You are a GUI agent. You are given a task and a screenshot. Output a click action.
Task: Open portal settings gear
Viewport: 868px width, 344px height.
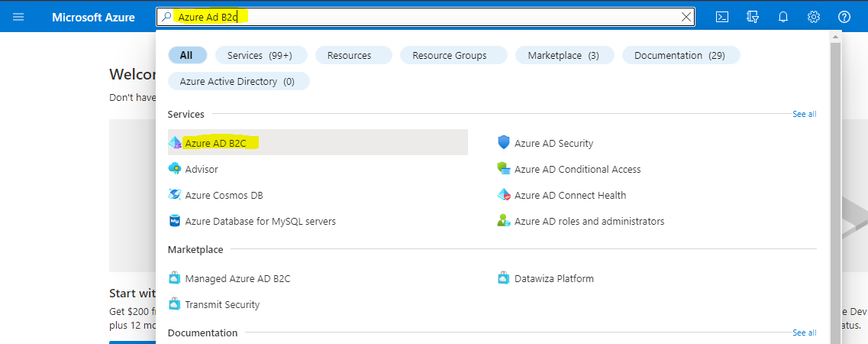tap(813, 17)
